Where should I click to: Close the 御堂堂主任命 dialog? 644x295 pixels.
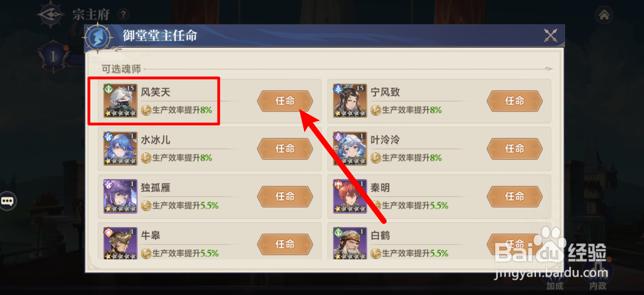550,36
